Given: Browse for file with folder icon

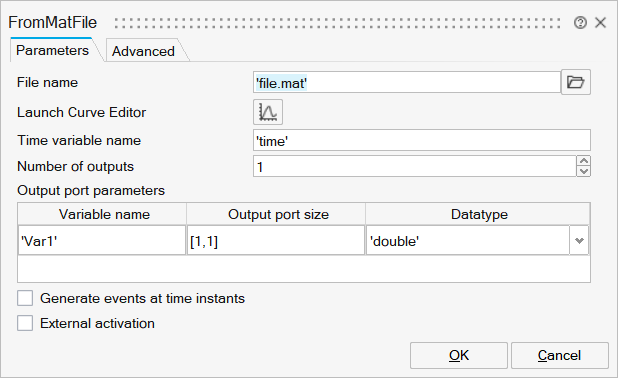Looking at the screenshot, I should (x=575, y=82).
